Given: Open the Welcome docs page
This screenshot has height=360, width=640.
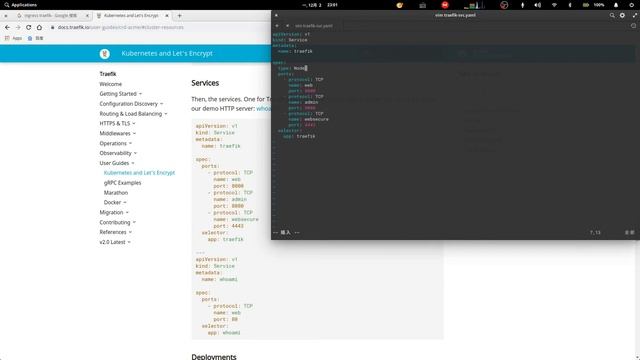Looking at the screenshot, I should tap(111, 84).
